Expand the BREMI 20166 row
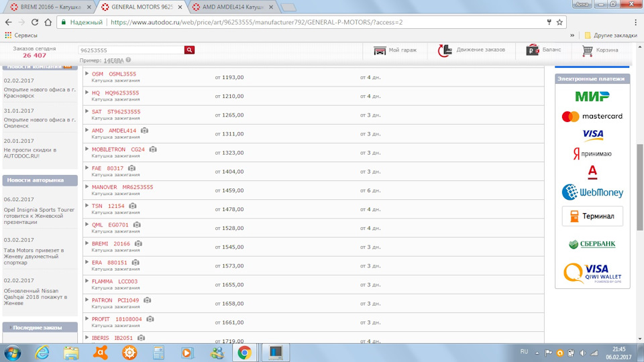The width and height of the screenshot is (644, 362). (x=87, y=243)
